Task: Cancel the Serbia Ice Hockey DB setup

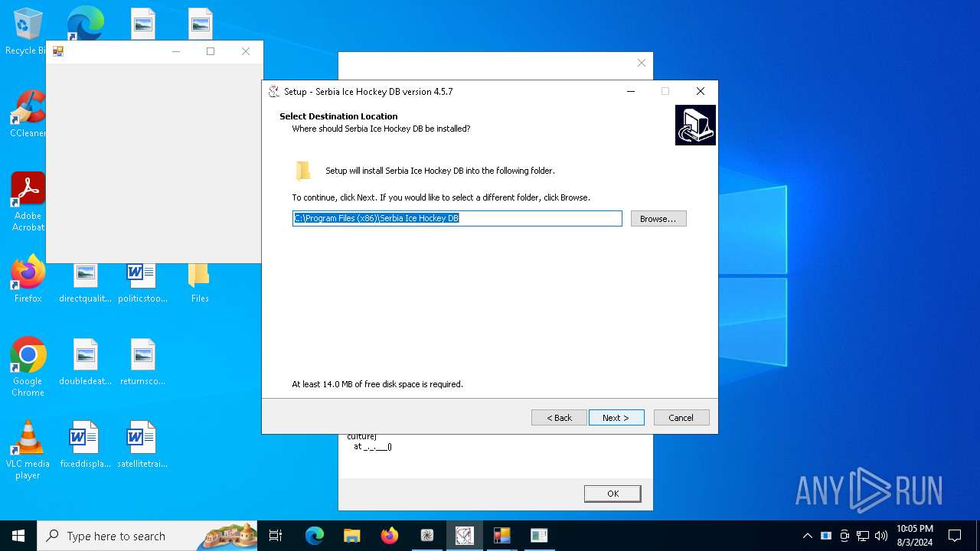Action: point(681,417)
